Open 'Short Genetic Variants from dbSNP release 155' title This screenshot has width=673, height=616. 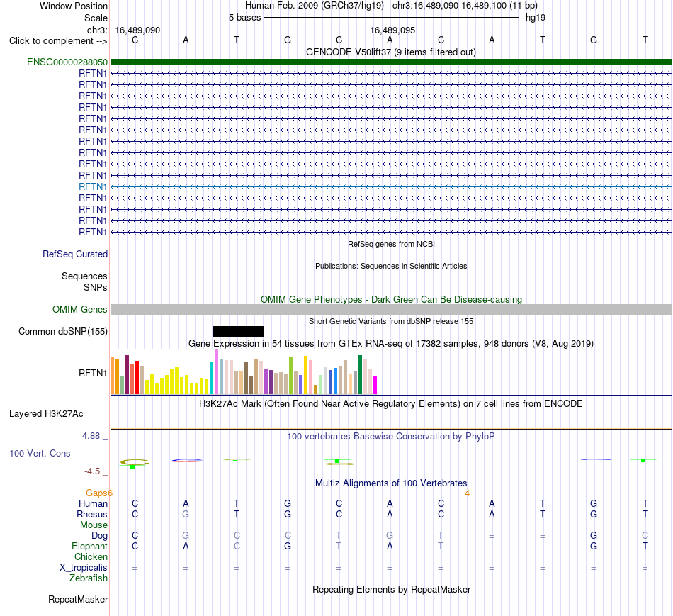pos(391,321)
